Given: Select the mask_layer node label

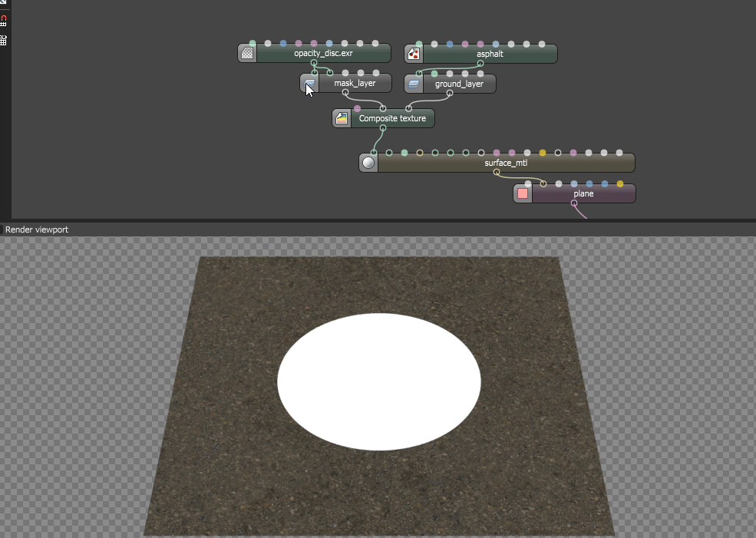Looking at the screenshot, I should pos(355,84).
